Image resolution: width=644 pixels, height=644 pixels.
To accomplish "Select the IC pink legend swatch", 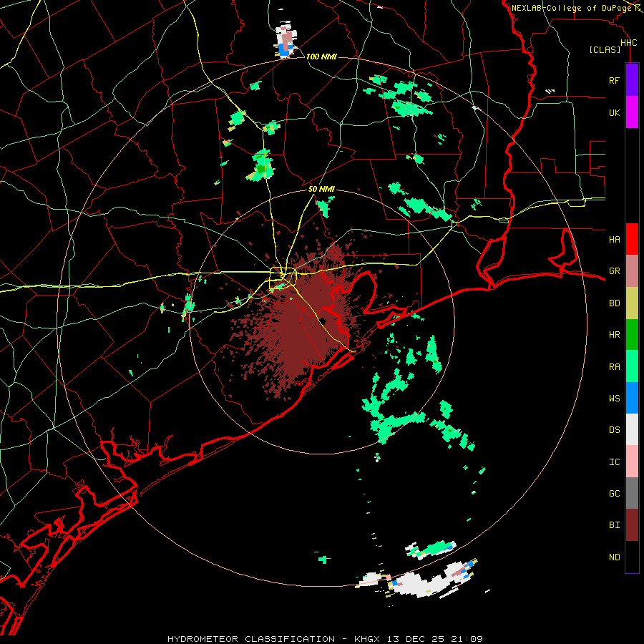I will coord(632,462).
